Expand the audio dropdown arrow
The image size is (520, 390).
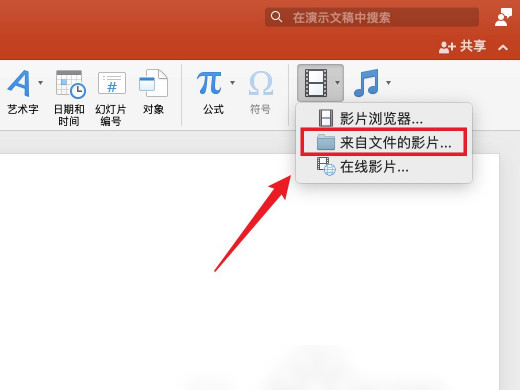(388, 82)
